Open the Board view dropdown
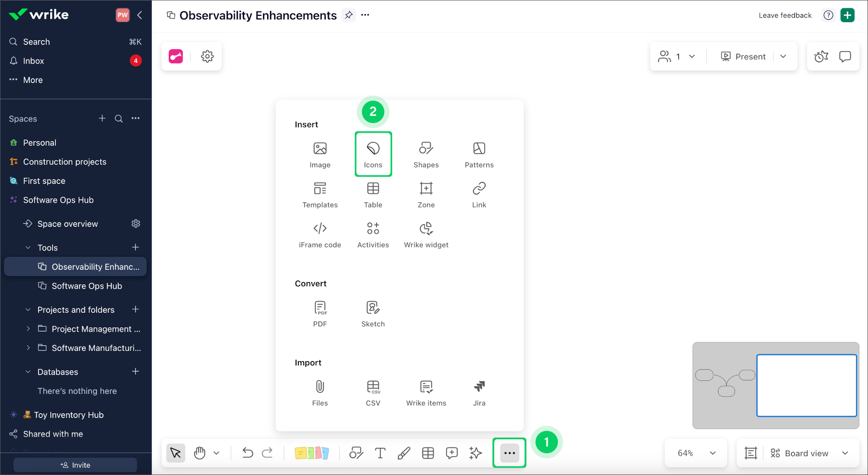This screenshot has width=868, height=475. point(809,453)
